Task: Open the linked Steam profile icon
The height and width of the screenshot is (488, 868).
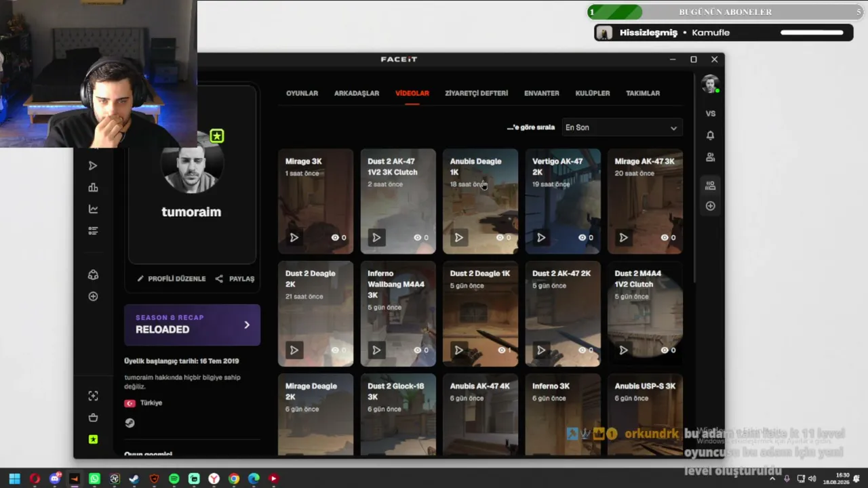Action: coord(130,423)
